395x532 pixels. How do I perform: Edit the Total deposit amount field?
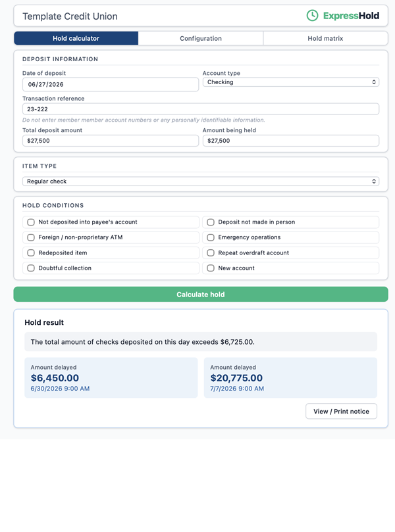coord(111,141)
